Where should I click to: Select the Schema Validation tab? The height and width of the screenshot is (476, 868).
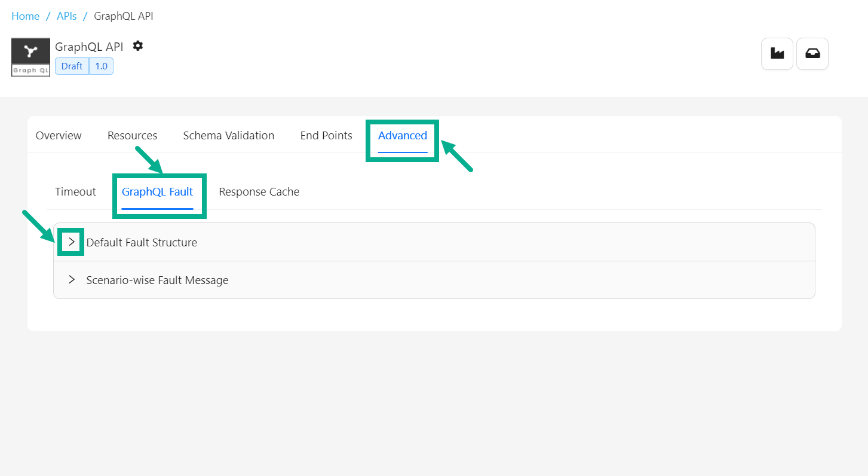(228, 136)
